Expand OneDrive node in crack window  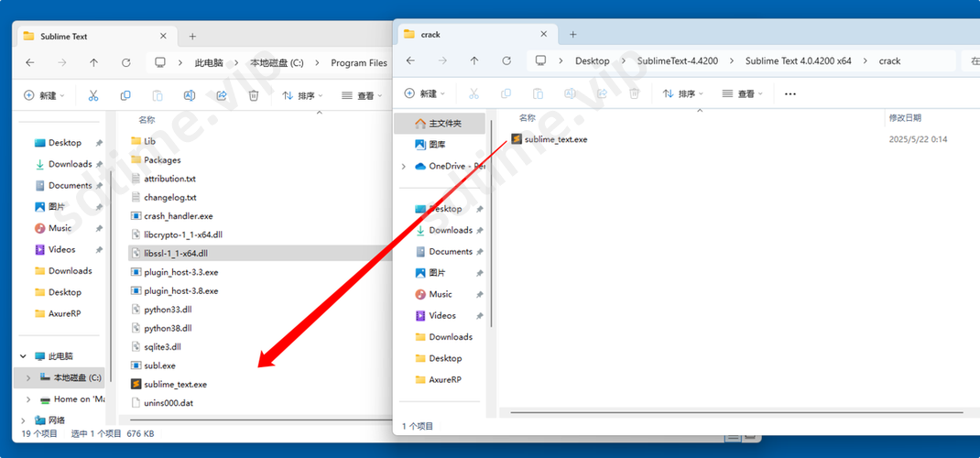click(x=404, y=166)
